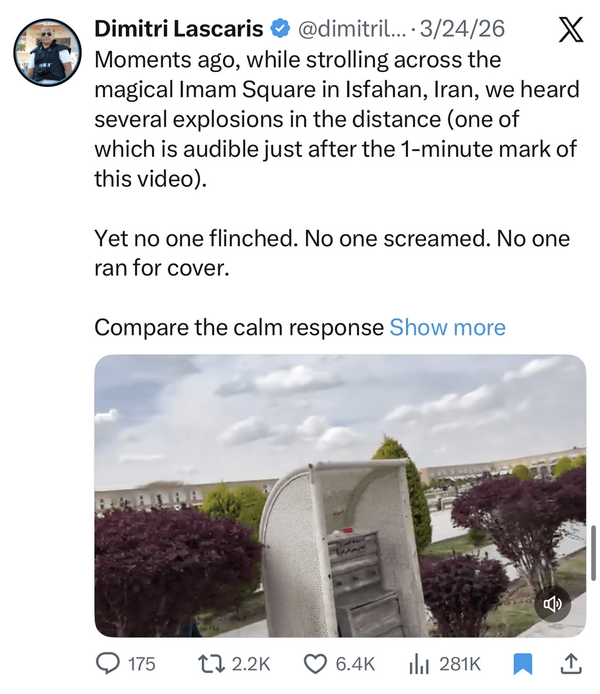Viewport: 600px width, 694px height.
Task: Click the Dimitri Lascaris display name
Action: 179,29
